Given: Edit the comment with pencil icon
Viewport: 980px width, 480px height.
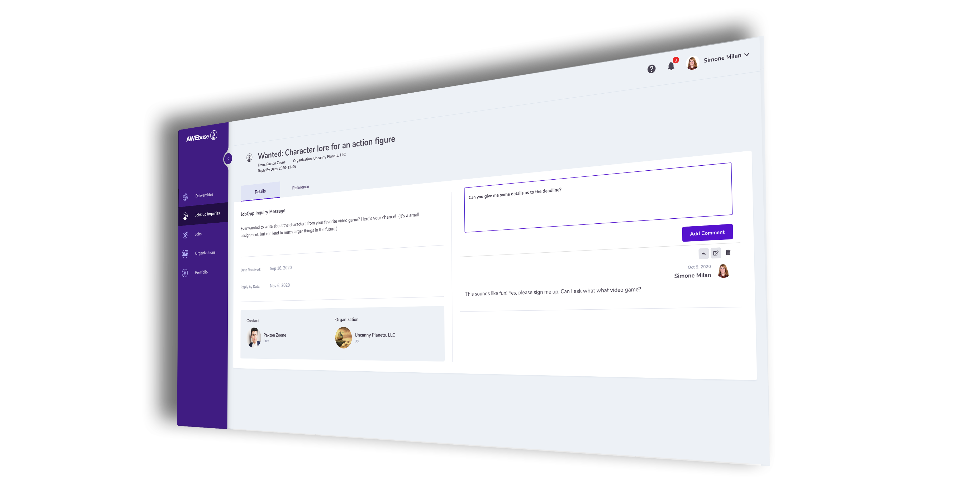Looking at the screenshot, I should [x=716, y=253].
